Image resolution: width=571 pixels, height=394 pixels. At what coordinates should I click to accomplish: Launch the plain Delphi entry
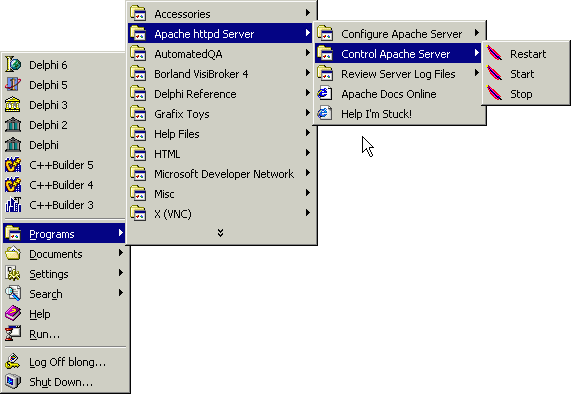click(x=64, y=145)
